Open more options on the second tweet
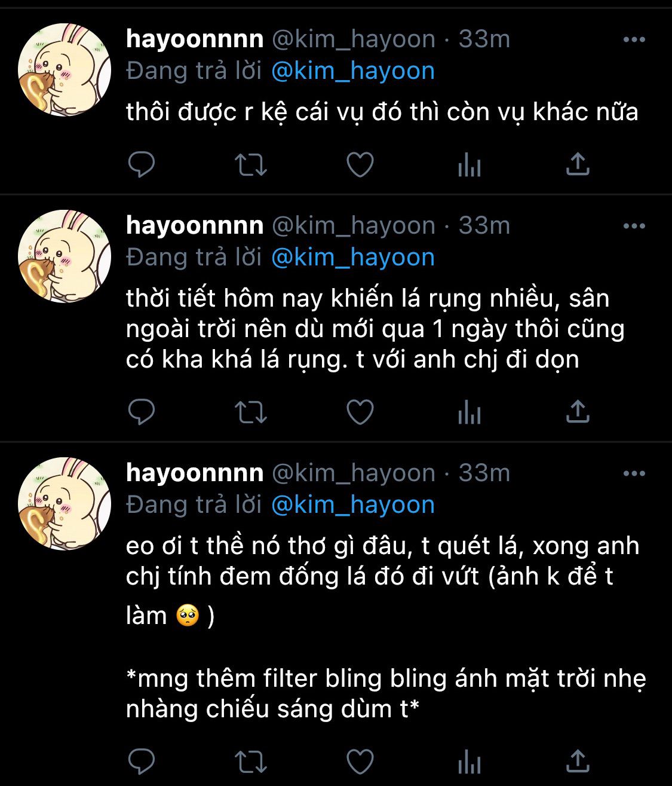Viewport: 672px width, 786px height. pyautogui.click(x=634, y=227)
